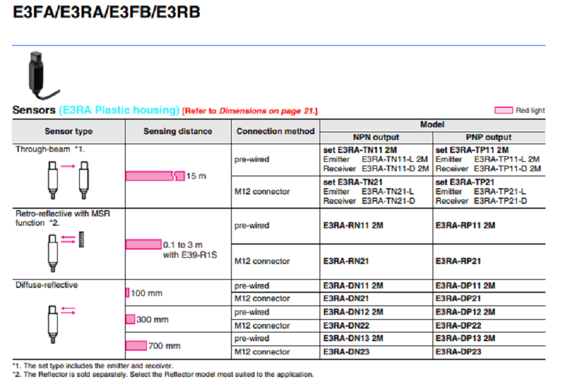Viewport: 565px width, 392px height.
Task: Click the 'E3RA Plastic housing' heading text
Action: click(x=119, y=110)
